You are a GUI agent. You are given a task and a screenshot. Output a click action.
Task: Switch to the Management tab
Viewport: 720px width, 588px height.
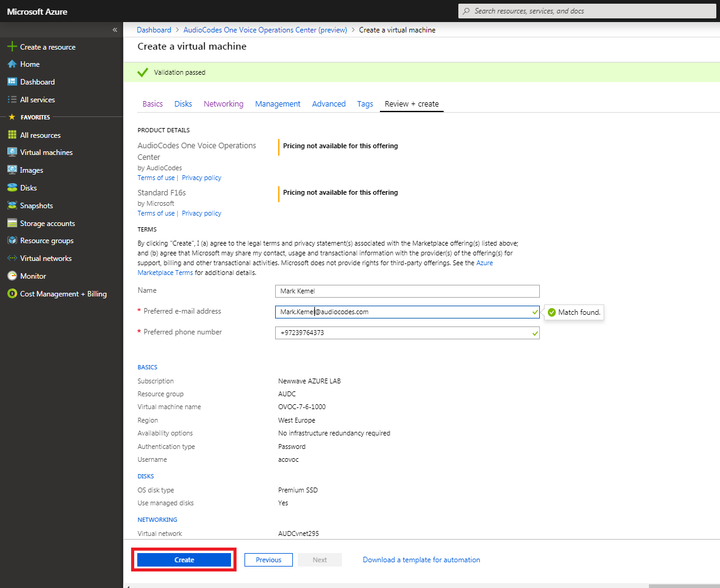click(278, 104)
